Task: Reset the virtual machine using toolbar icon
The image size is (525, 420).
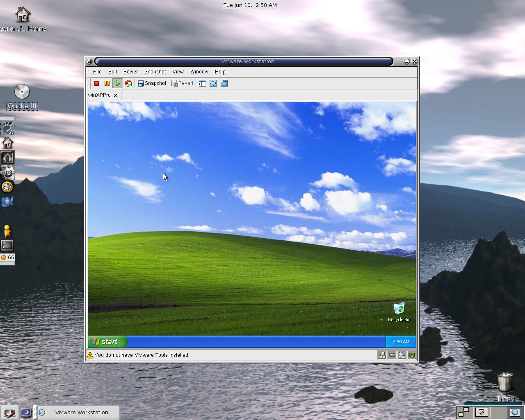Action: click(128, 83)
